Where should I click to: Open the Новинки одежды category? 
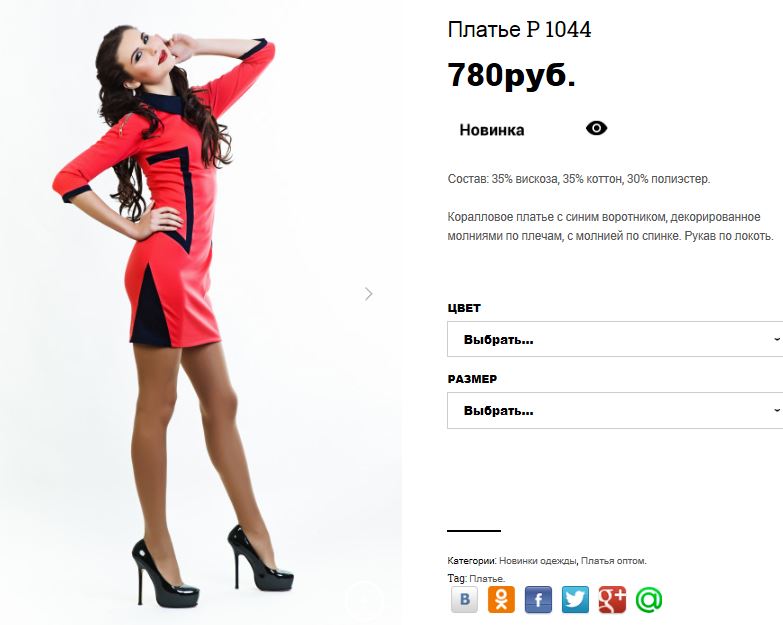click(538, 561)
